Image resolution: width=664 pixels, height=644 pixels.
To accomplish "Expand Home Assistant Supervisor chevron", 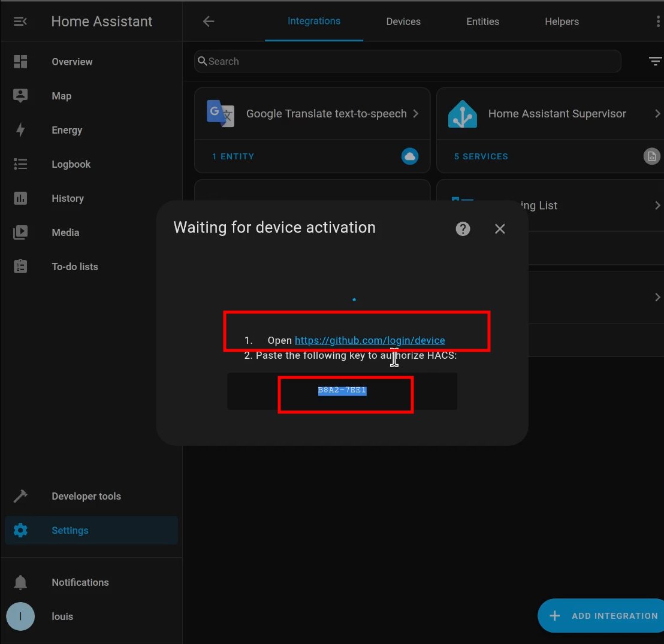I will click(657, 113).
